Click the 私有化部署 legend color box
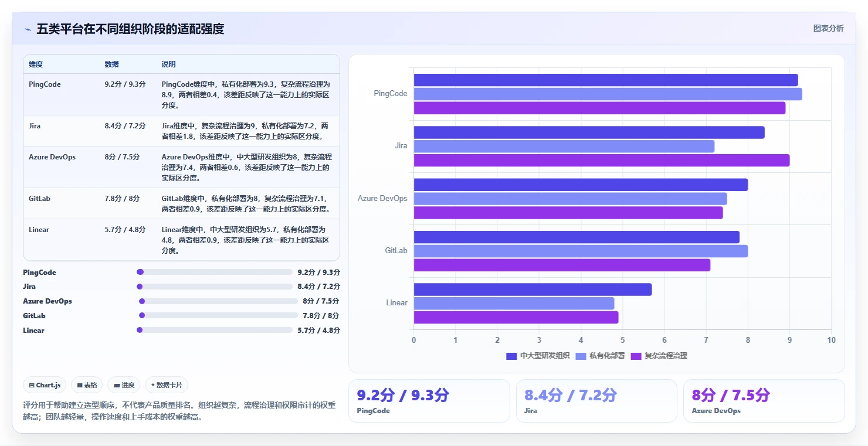Image resolution: width=868 pixels, height=446 pixels. point(581,356)
